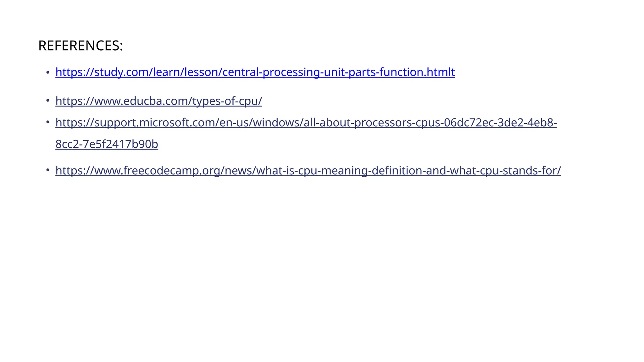644x362 pixels.
Task: Select the REFERENCES: heading text
Action: 80,46
